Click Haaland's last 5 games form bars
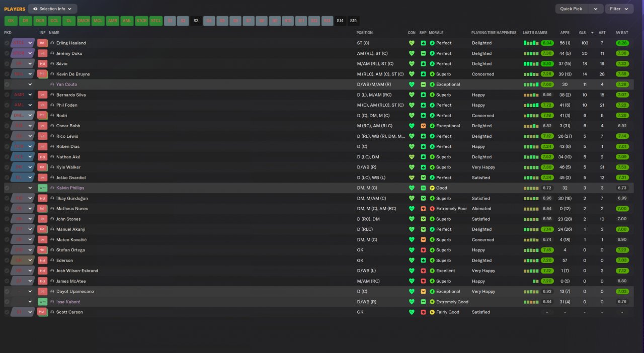Image resolution: width=644 pixels, height=353 pixels. (x=531, y=43)
